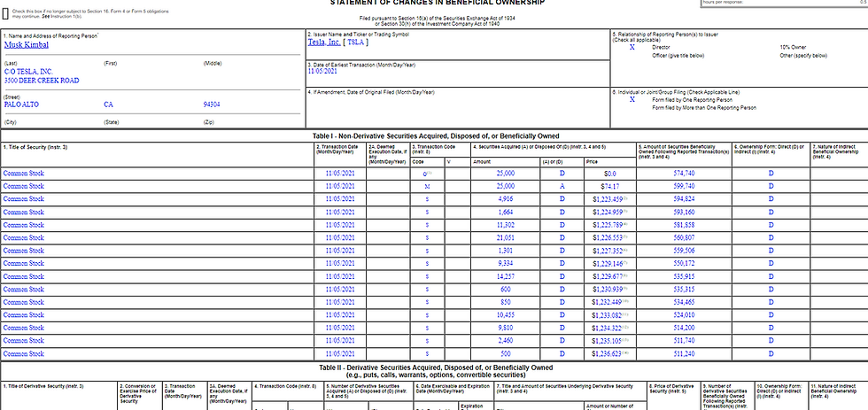Screen dimensions: 868x410
Task: Click the $1,233.082 price cell
Action: point(610,315)
